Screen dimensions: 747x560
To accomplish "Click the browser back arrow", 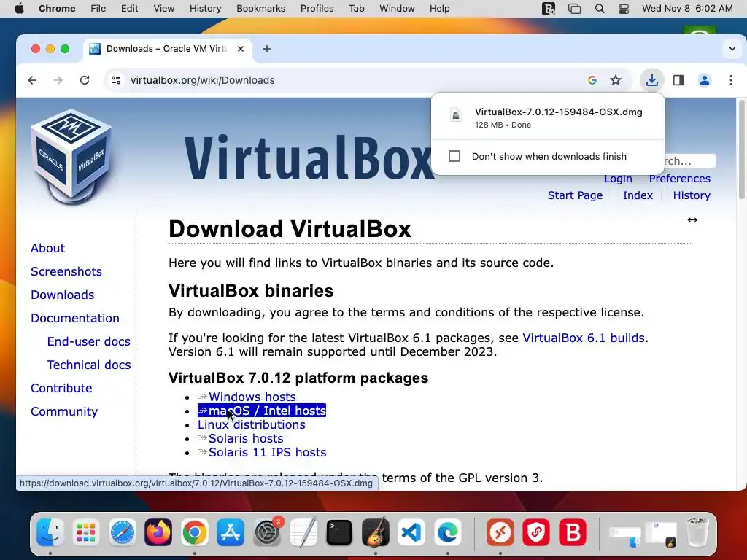I will tap(32, 80).
